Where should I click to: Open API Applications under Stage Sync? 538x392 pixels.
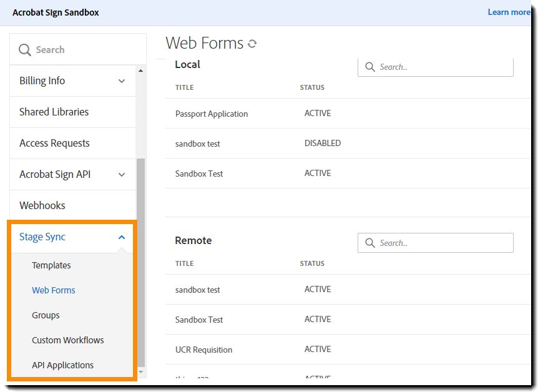(63, 365)
